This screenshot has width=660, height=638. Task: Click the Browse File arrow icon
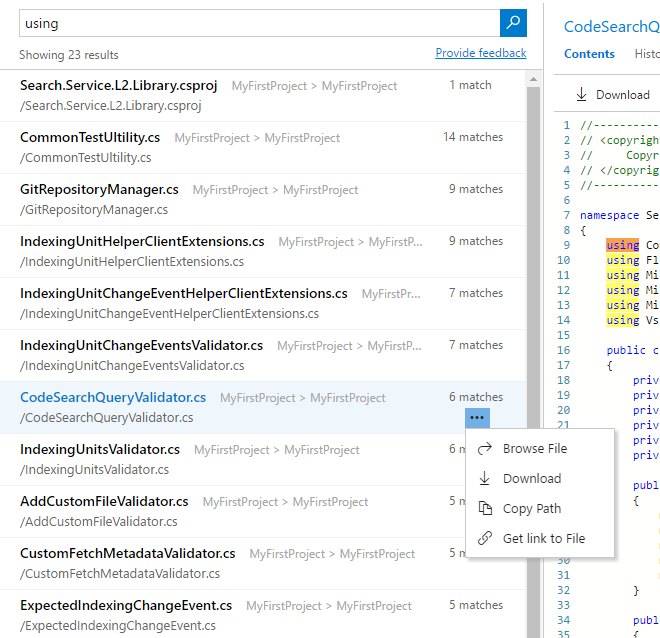coord(484,449)
